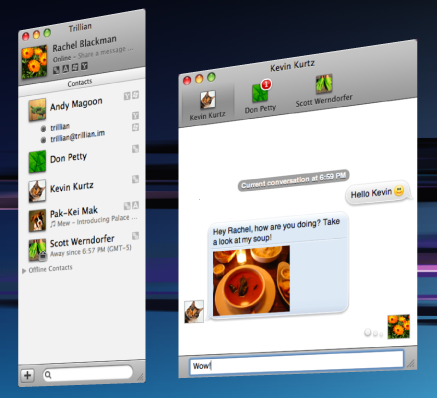The width and height of the screenshot is (437, 398).
Task: Click Kevin's cat avatar beside the chat bubble
Action: click(194, 311)
